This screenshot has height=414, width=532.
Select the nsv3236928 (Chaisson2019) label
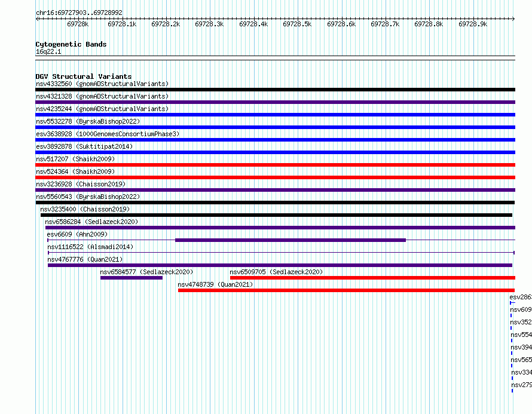tap(81, 184)
